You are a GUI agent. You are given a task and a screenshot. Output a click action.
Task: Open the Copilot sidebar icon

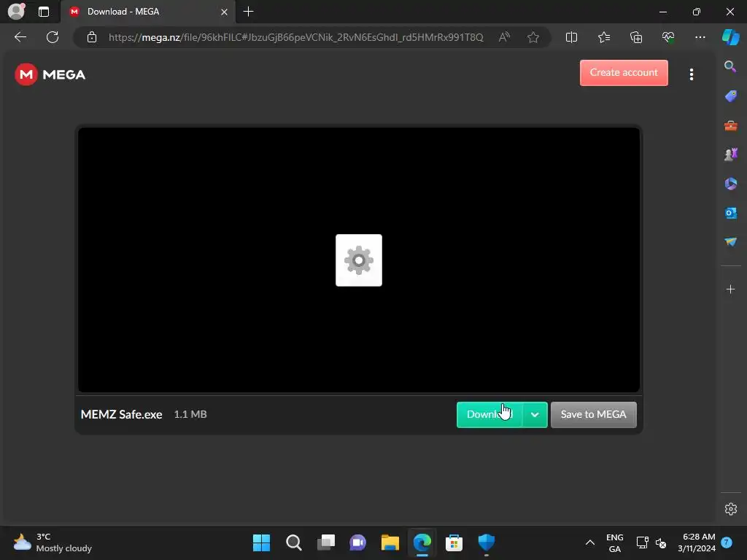(x=731, y=37)
